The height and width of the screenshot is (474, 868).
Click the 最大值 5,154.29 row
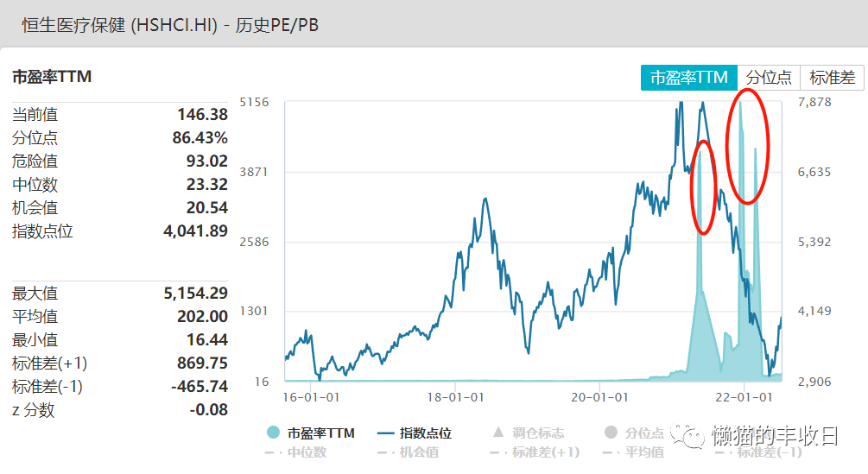(x=119, y=294)
